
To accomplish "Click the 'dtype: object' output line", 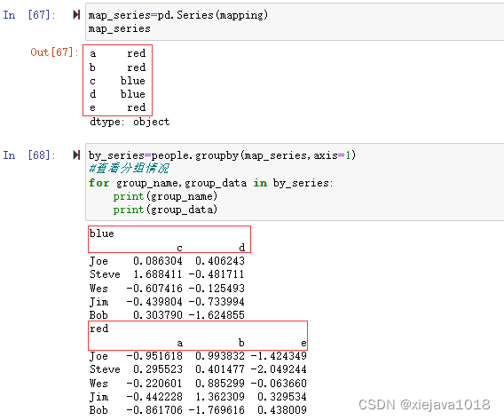I will tap(130, 122).
